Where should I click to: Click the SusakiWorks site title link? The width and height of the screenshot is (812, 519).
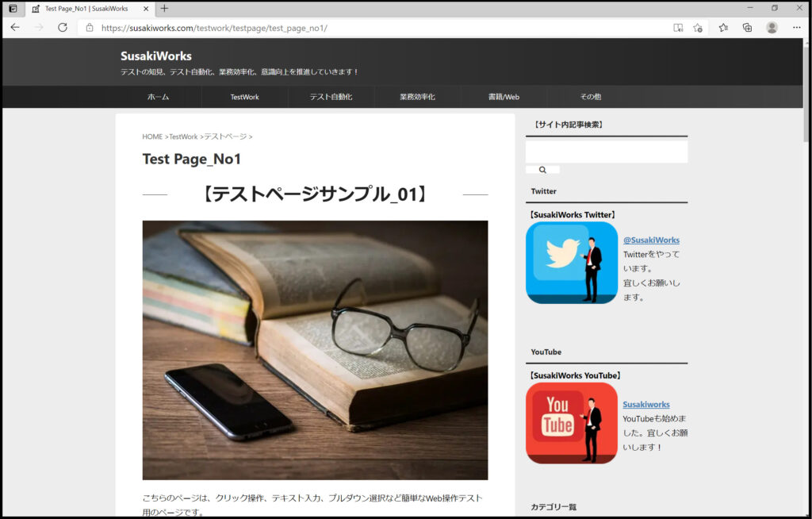point(156,56)
